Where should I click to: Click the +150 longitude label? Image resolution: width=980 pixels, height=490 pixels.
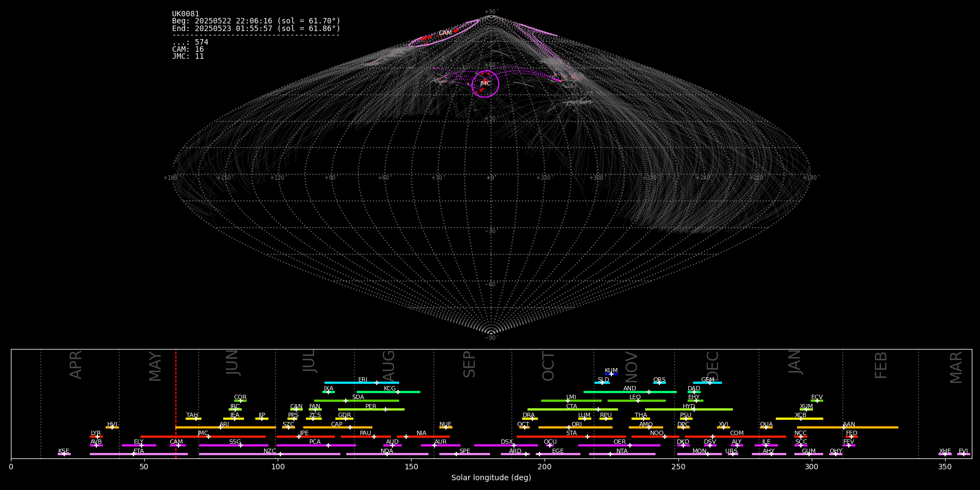tap(224, 178)
